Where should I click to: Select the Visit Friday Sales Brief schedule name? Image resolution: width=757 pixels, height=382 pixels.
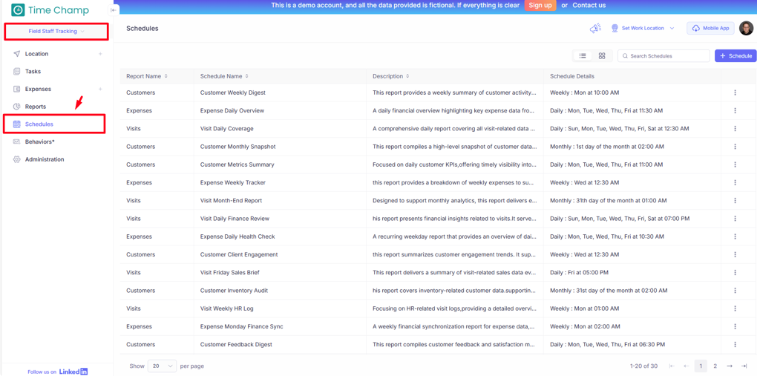pyautogui.click(x=230, y=273)
